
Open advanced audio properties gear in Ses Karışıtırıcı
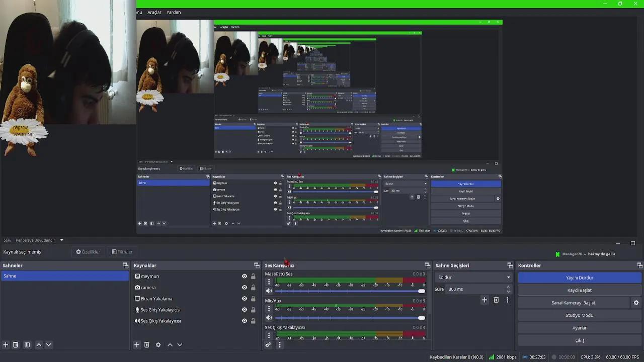coord(268,345)
